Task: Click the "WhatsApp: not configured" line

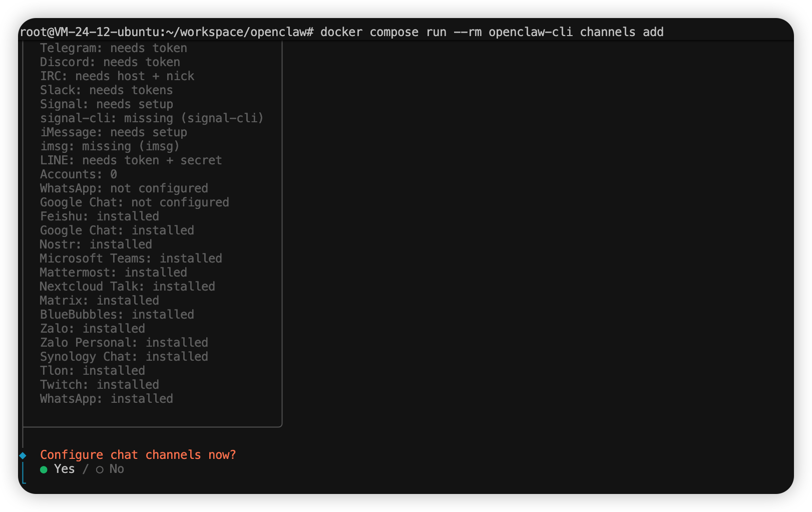Action: (x=124, y=188)
